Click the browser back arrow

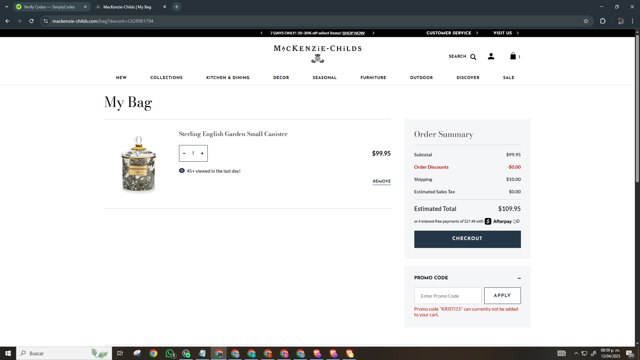tap(7, 21)
